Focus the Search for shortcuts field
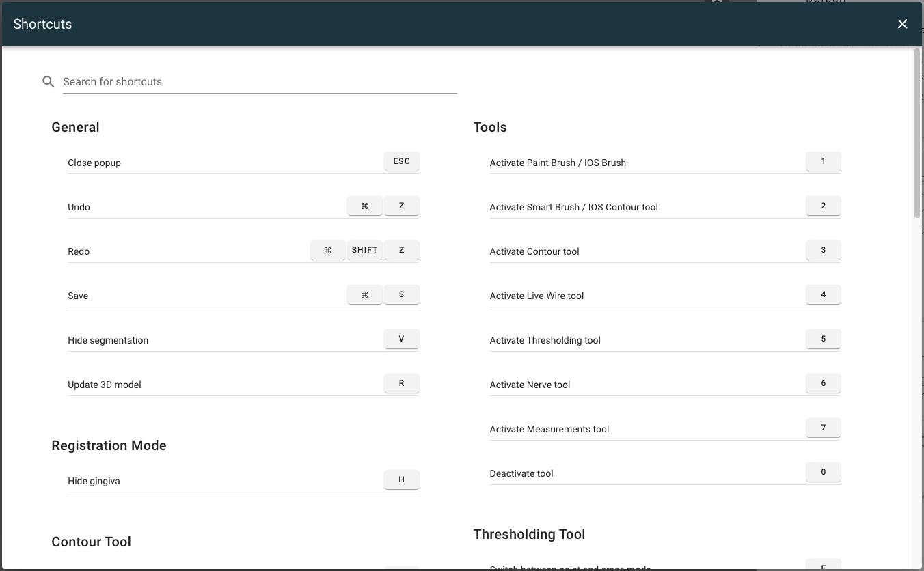 click(x=260, y=82)
